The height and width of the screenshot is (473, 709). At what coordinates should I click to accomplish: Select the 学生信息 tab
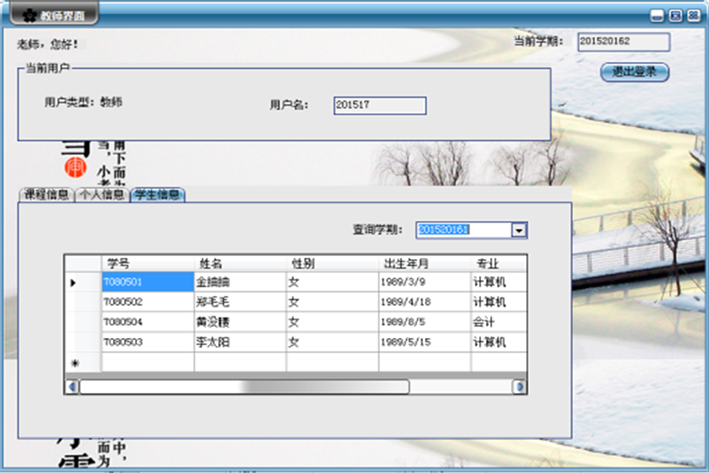(x=157, y=194)
